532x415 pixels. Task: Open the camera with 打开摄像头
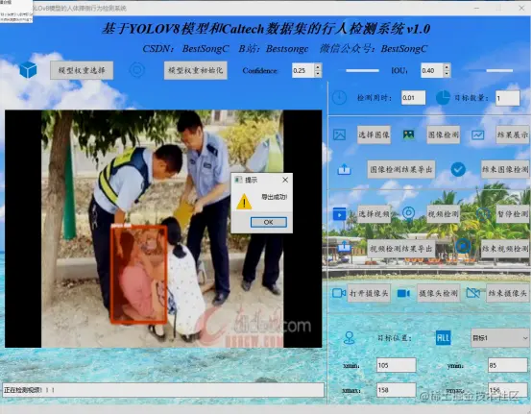pos(369,293)
